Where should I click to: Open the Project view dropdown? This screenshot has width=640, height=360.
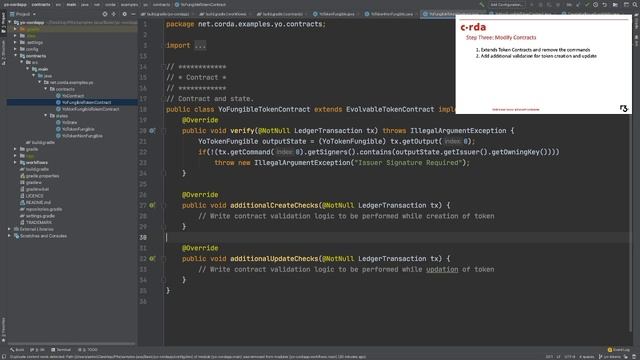[23, 14]
